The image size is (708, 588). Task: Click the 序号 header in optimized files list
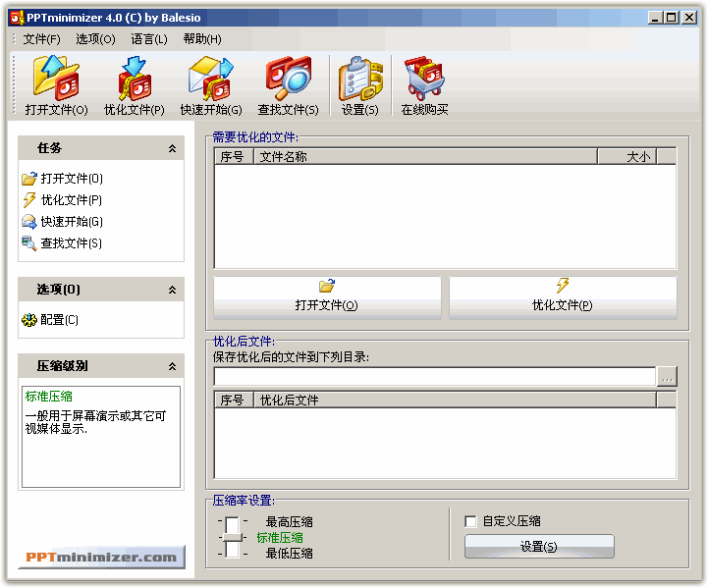click(234, 400)
